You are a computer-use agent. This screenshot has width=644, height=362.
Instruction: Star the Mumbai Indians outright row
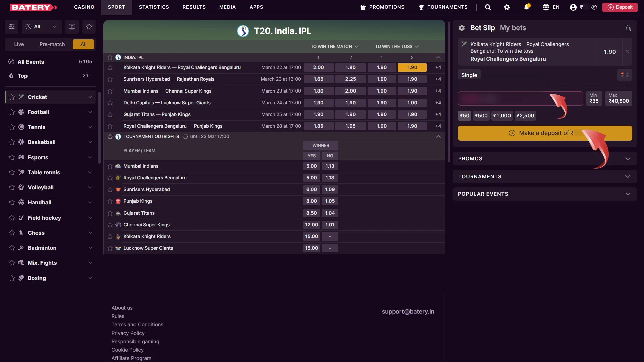pos(110,166)
